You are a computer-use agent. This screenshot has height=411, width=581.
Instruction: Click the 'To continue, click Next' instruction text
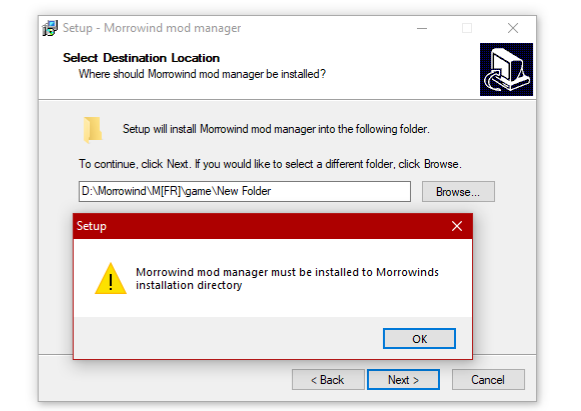270,164
